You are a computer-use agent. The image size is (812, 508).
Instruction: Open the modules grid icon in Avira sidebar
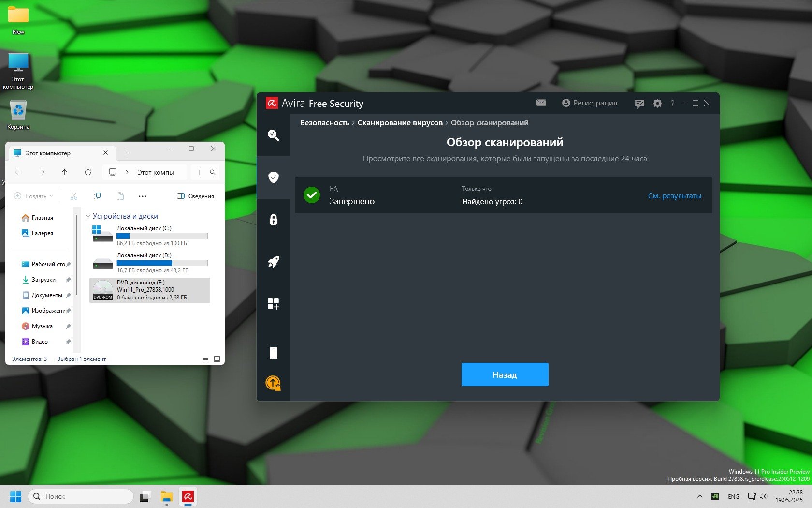click(274, 304)
